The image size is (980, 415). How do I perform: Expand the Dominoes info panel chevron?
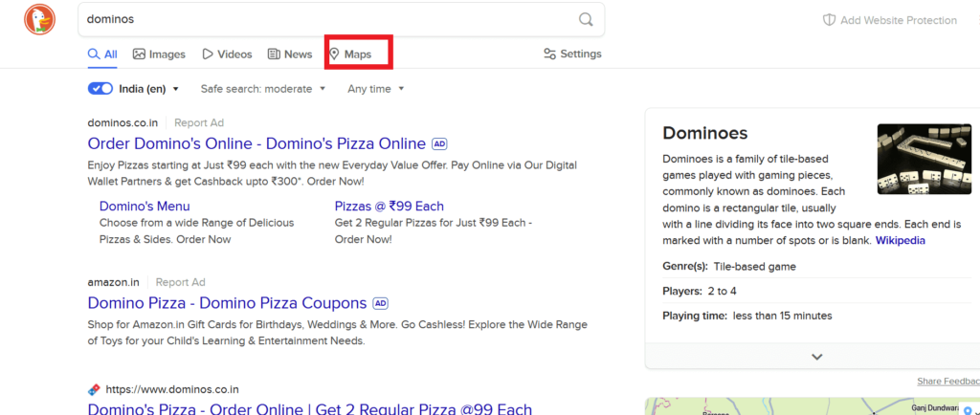[817, 357]
